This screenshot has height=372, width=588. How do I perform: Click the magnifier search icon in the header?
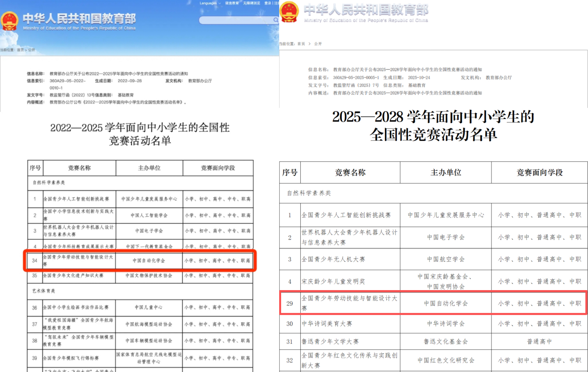(x=276, y=20)
